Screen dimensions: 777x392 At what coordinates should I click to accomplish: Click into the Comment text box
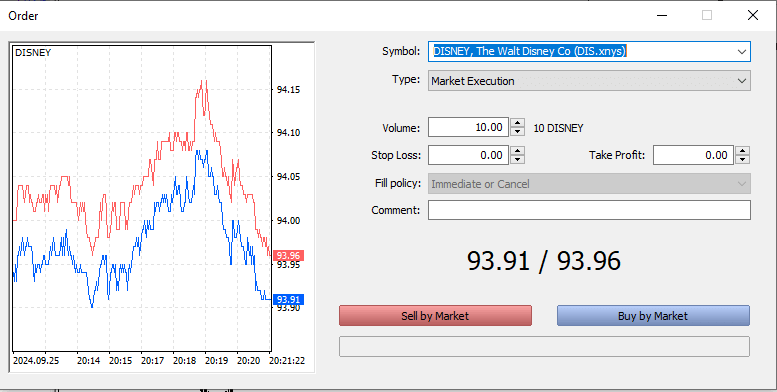tap(589, 210)
